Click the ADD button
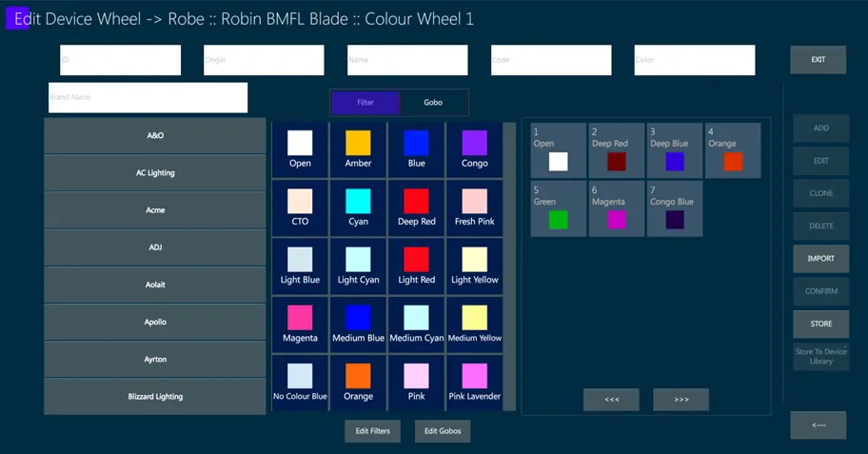Screen dimensions: 868x454 click(821, 128)
